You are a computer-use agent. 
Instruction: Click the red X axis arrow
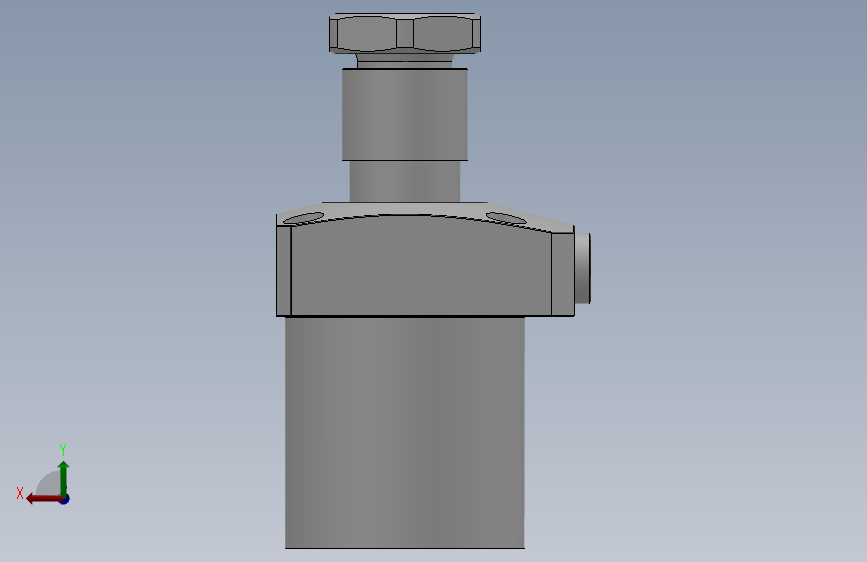tap(43, 499)
